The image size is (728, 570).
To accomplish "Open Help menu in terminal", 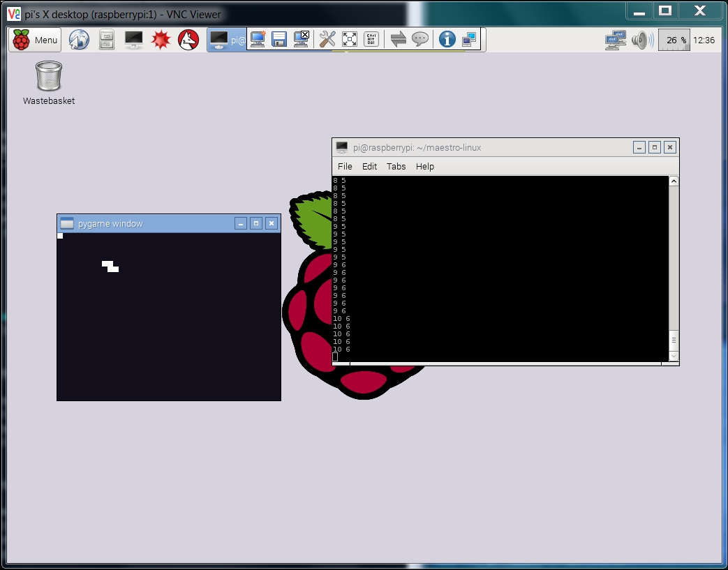I will pos(425,166).
